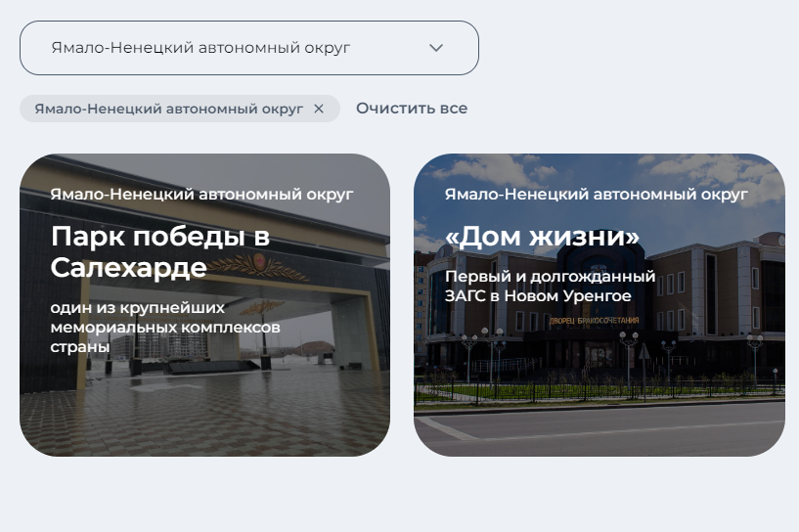Click the Парк победы в Салехарде title

pos(160,251)
